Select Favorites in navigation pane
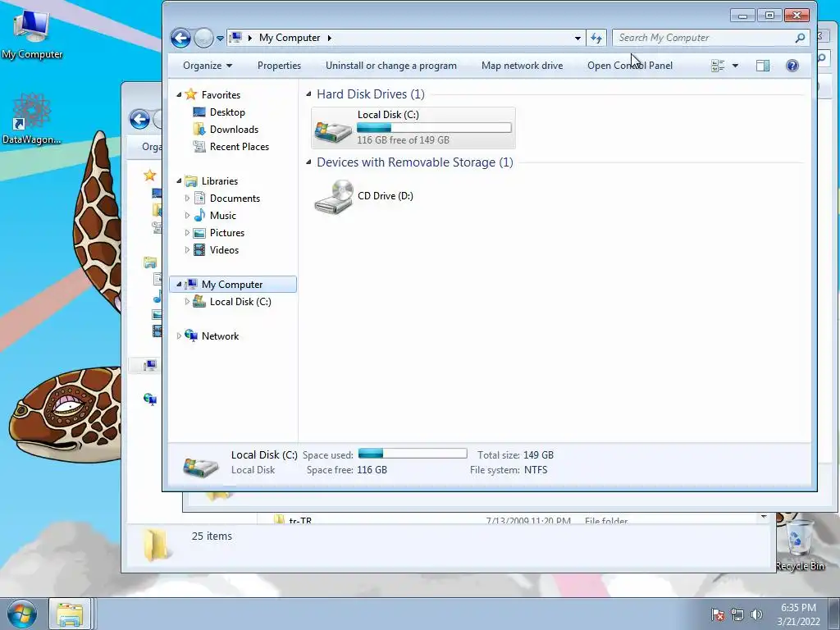Viewport: 840px width, 630px height. [221, 95]
